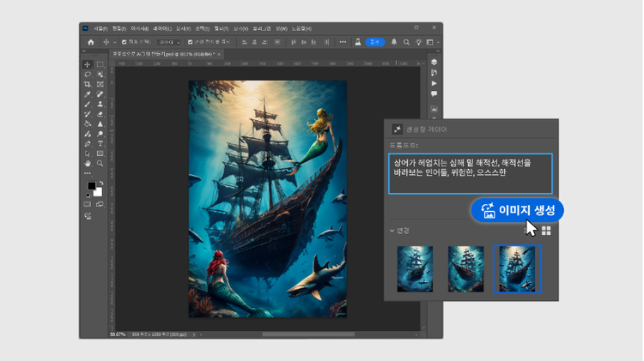Select the Paint Bucket tool
Image resolution: width=644 pixels, height=361 pixels.
(x=87, y=123)
